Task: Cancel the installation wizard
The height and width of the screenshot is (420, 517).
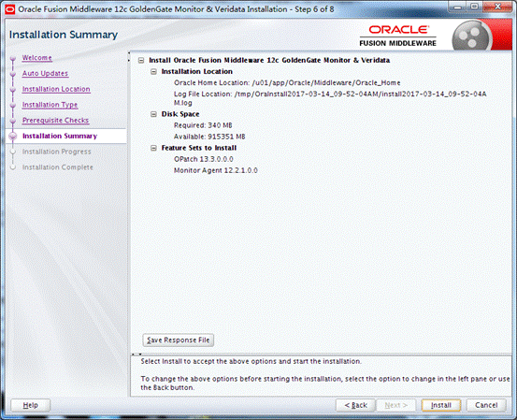Action: 486,405
